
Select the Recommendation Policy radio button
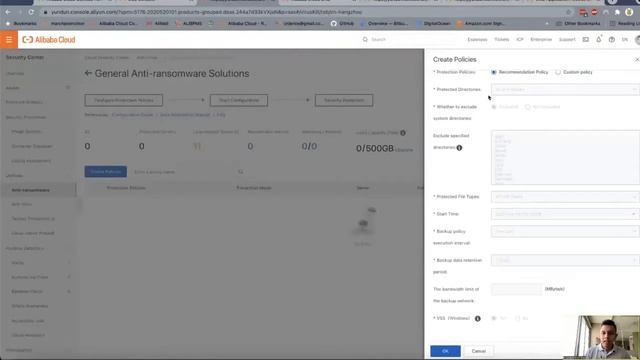pyautogui.click(x=493, y=72)
